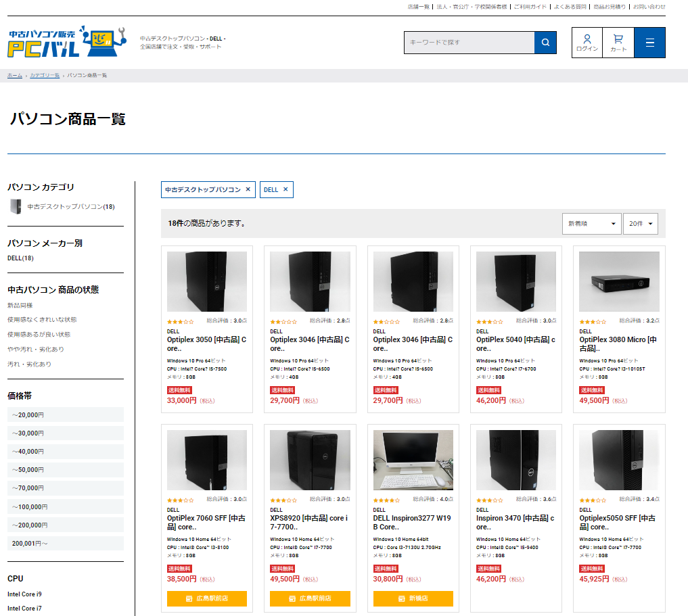Open the Inspiron3277 all-in-one thumbnail
688x616 pixels.
(413, 460)
